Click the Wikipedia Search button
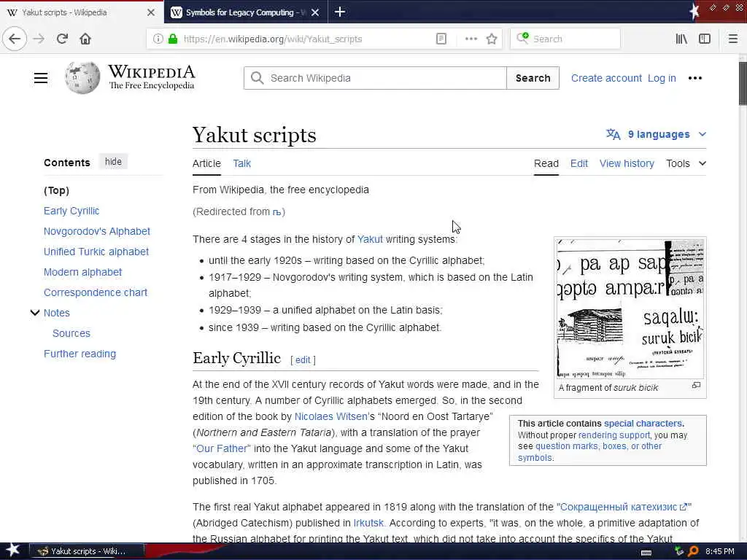 [x=533, y=78]
